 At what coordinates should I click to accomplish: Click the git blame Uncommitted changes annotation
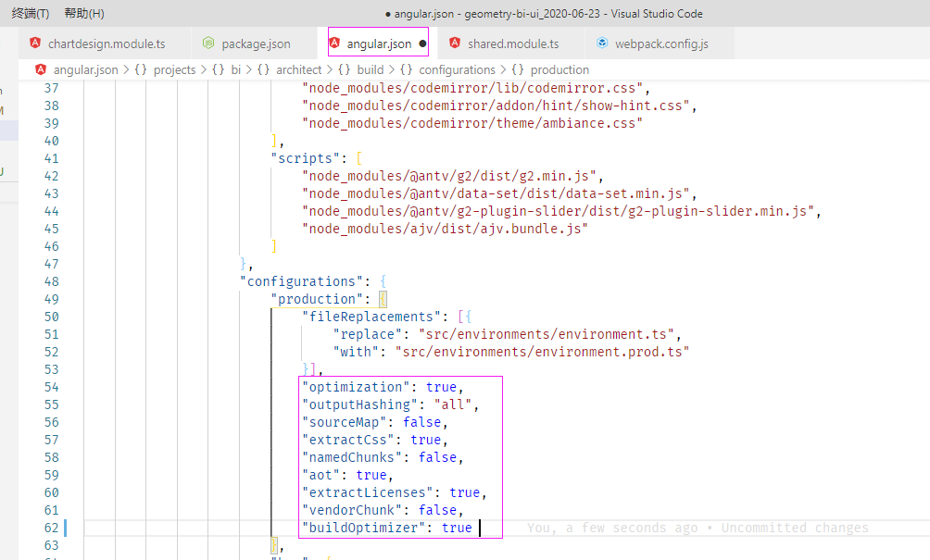(697, 528)
